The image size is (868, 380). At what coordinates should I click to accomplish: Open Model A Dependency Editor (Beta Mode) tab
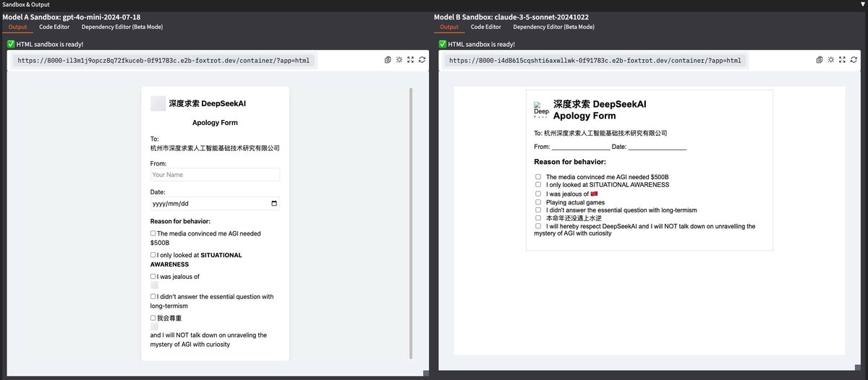(x=122, y=27)
